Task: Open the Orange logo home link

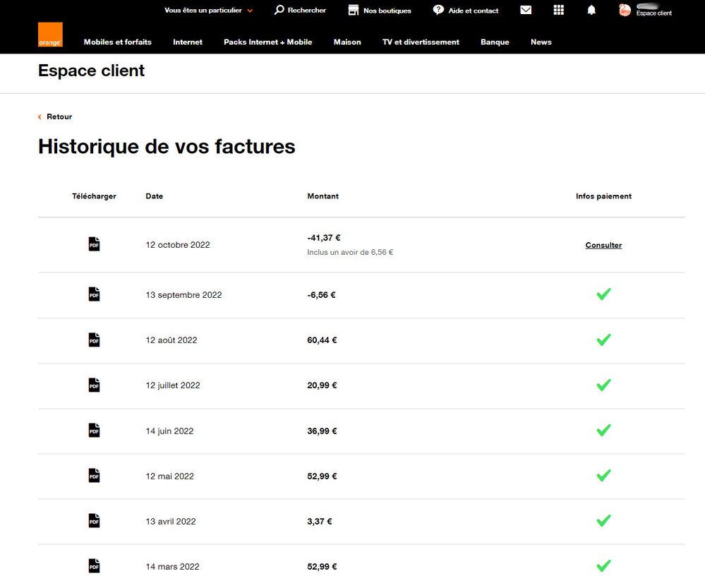Action: [50, 35]
